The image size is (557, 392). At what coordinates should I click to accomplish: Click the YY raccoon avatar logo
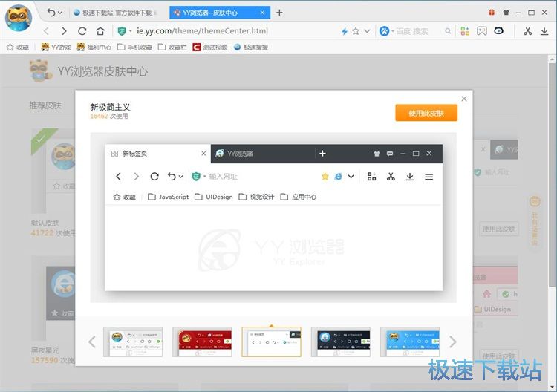(19, 18)
